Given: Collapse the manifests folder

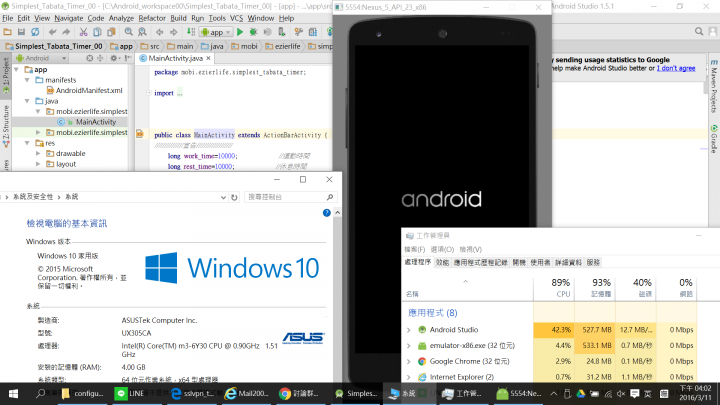Looking at the screenshot, I should click(28, 80).
